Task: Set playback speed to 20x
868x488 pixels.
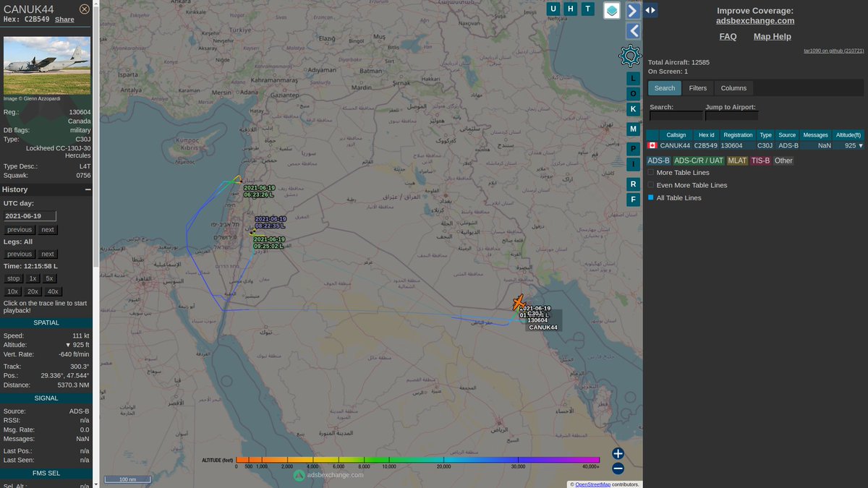Action: [x=33, y=291]
